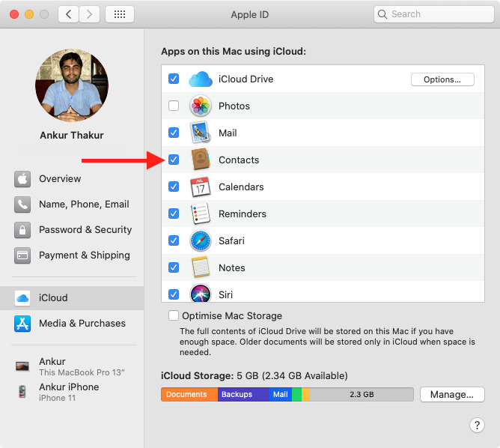The height and width of the screenshot is (448, 500).
Task: Click the credit card Payment & Shipping icon
Action: 22,255
